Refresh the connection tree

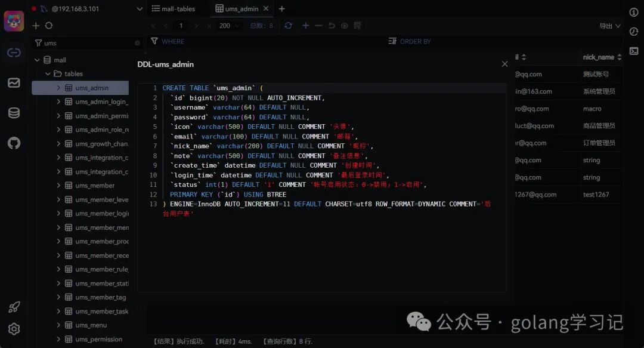click(x=49, y=26)
